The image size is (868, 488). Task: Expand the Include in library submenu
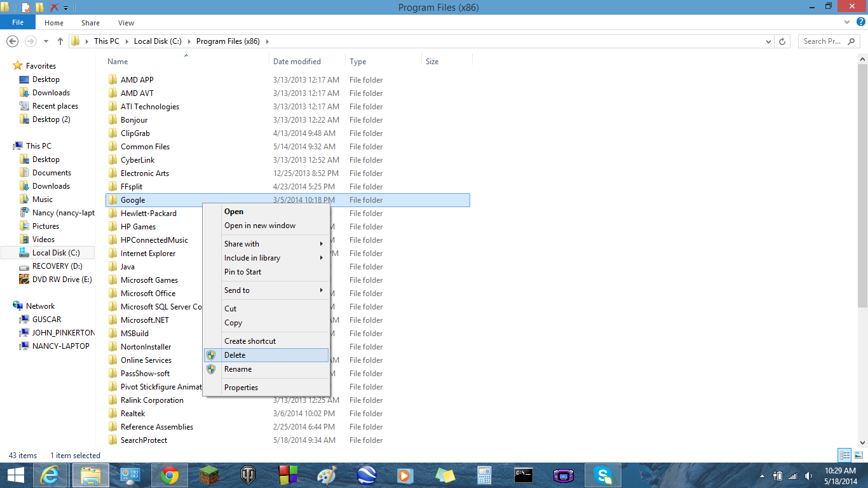[322, 258]
